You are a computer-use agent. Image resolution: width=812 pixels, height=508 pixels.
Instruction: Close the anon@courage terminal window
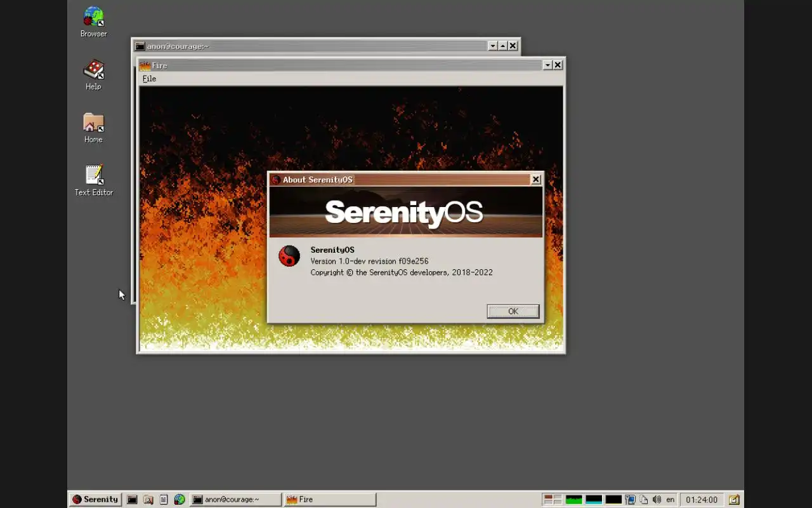(x=513, y=46)
